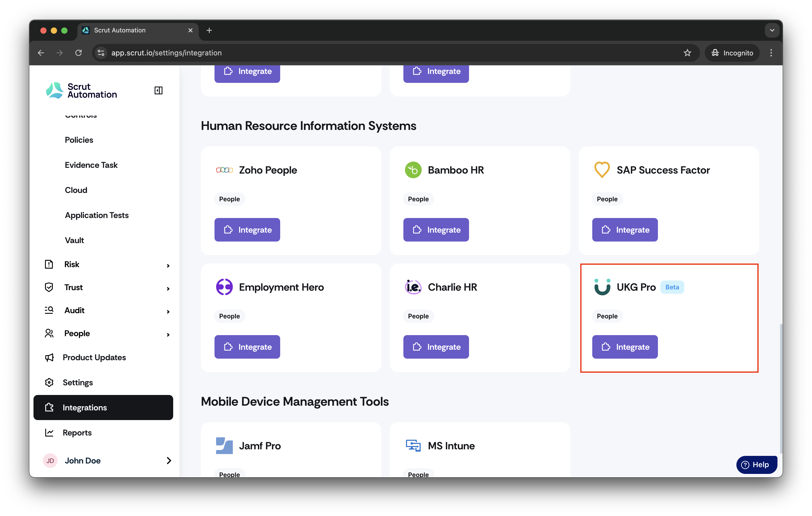
Task: Integrate the UKG Pro system
Action: [x=625, y=347]
